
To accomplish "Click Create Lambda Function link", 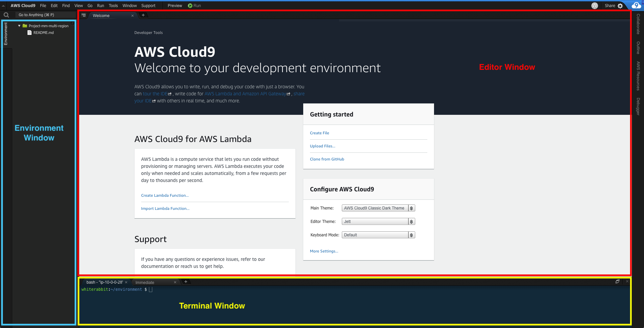I will [x=165, y=195].
